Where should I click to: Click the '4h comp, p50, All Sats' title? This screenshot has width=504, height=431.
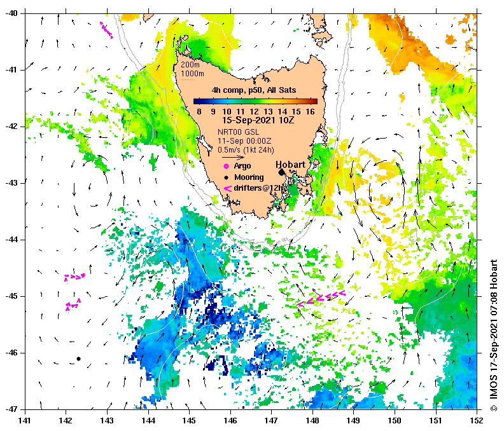(254, 90)
